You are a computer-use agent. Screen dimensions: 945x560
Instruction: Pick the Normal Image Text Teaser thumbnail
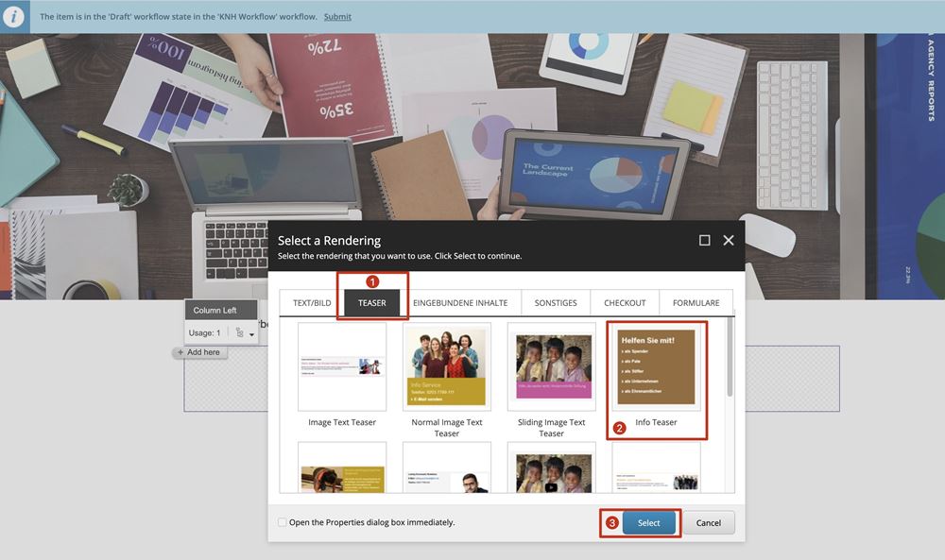click(x=447, y=367)
